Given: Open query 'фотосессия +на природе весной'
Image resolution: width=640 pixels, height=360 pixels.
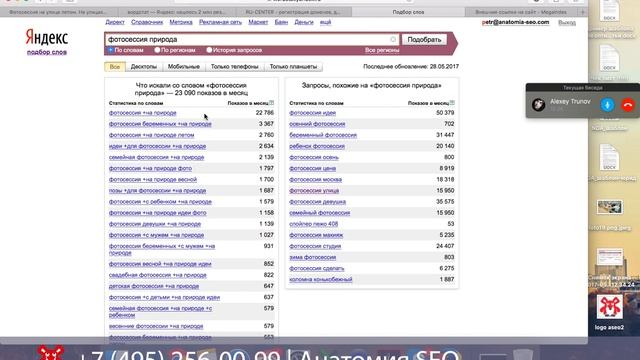Looking at the screenshot, I should pyautogui.click(x=153, y=179).
